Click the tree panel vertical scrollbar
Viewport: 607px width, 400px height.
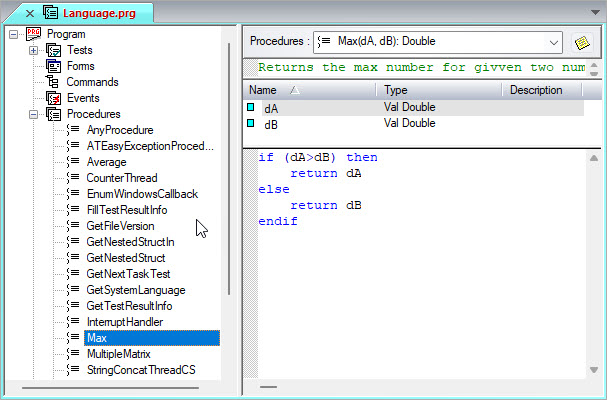[x=229, y=170]
